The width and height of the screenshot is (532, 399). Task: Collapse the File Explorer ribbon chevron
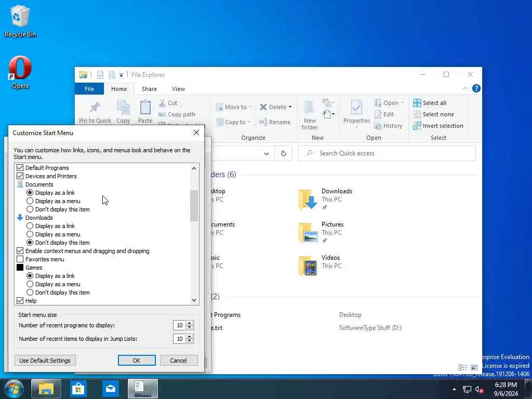(x=465, y=88)
